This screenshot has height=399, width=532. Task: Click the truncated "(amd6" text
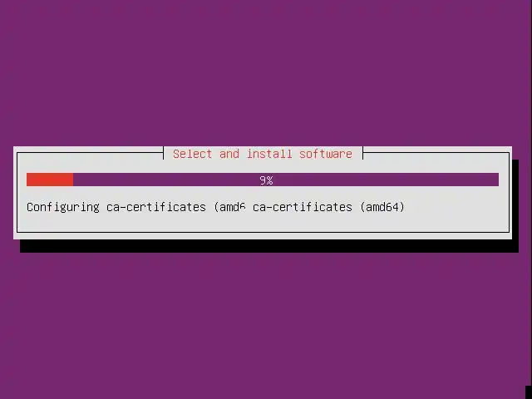tap(229, 207)
